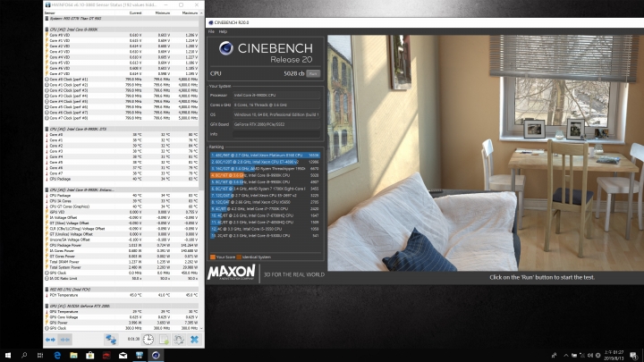Select Core #7 Clock sensor row
This screenshot has height=362, width=644.
tap(121, 118)
